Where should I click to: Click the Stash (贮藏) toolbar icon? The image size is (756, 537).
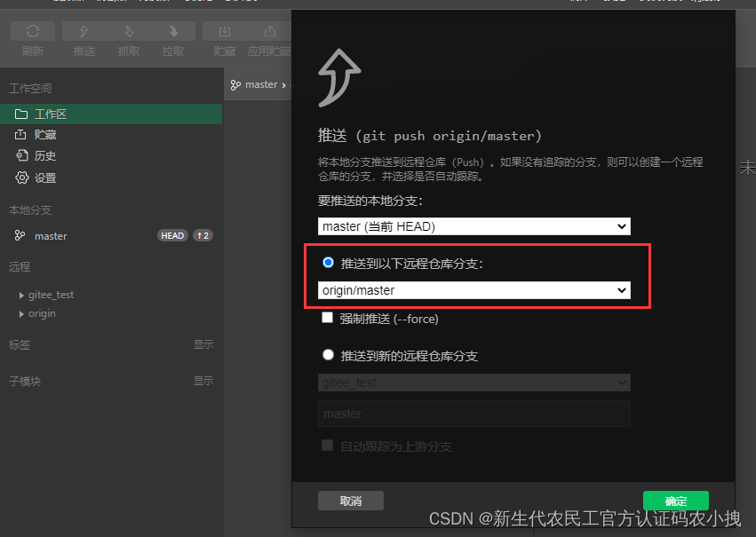(x=225, y=32)
